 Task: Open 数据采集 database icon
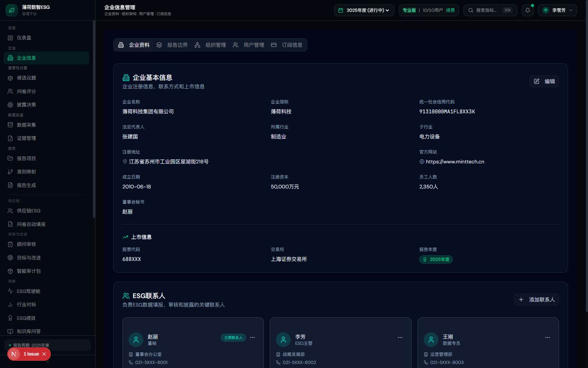(10, 125)
